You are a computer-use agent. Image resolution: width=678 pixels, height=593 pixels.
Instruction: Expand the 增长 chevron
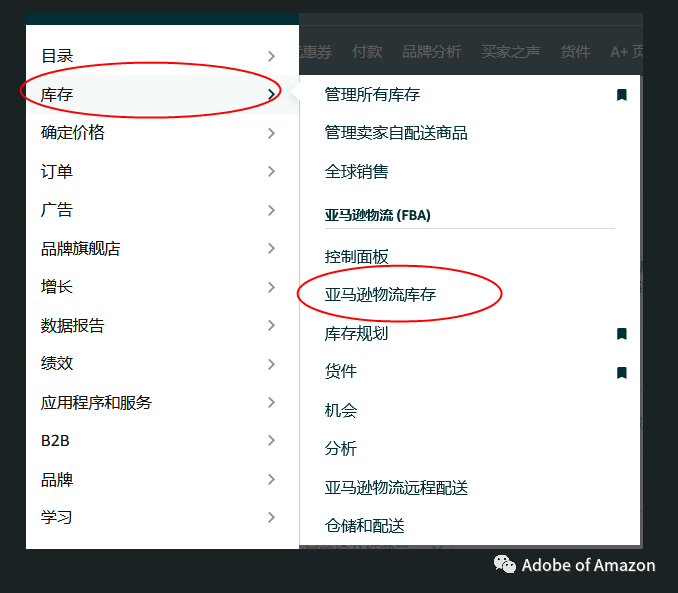271,287
